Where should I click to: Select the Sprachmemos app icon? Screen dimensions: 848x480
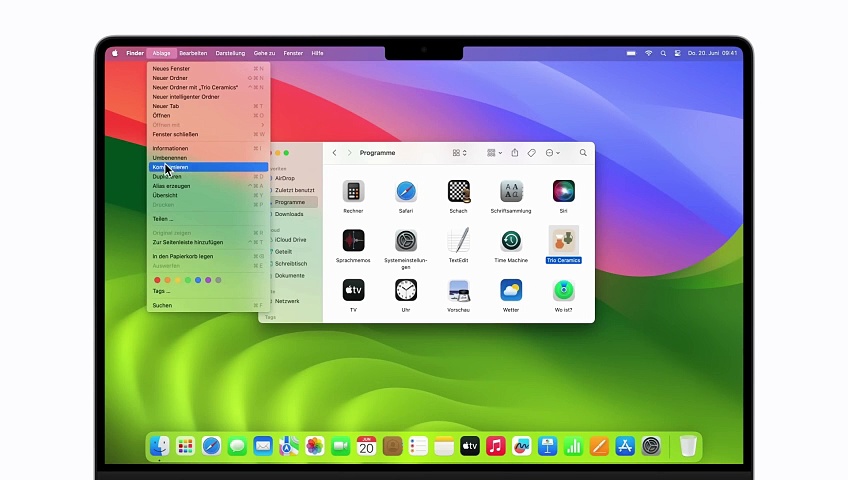pos(353,241)
